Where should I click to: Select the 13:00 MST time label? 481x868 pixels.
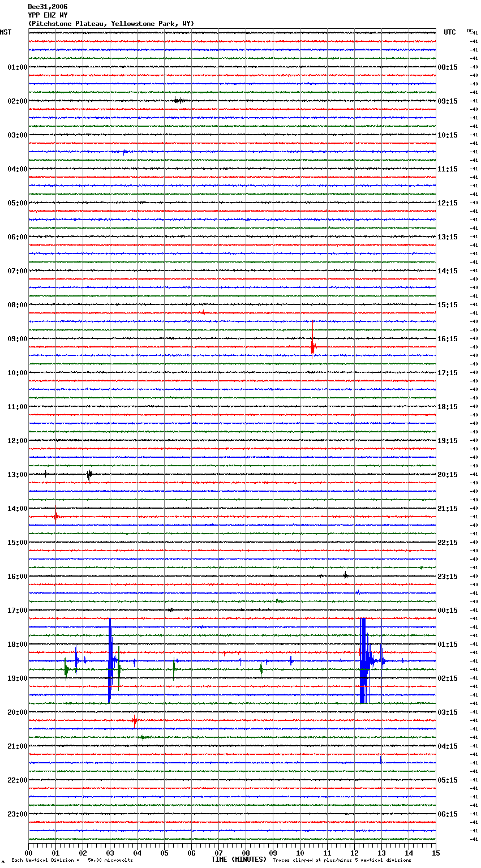click(17, 475)
